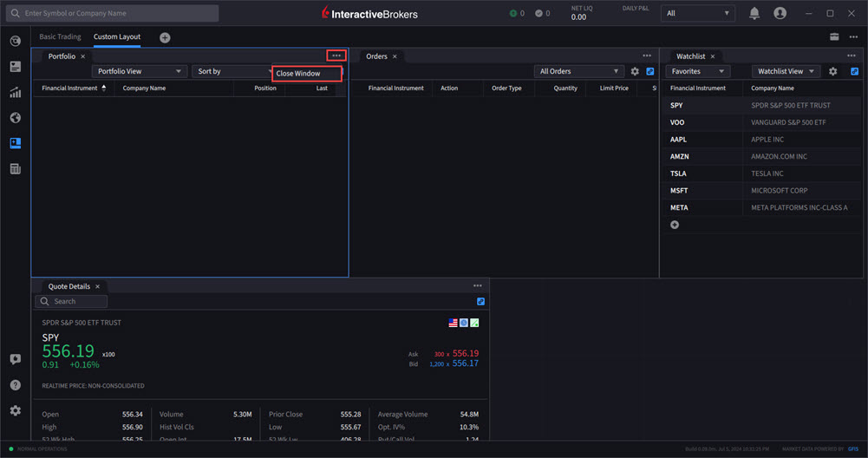Select the MSFT row in Watchlist

[x=761, y=191]
